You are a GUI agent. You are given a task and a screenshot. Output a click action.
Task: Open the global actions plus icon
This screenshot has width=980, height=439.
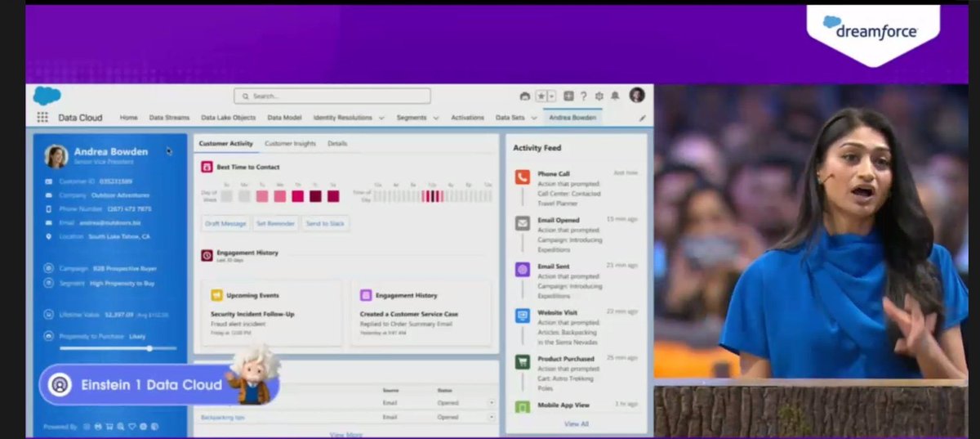(x=568, y=96)
